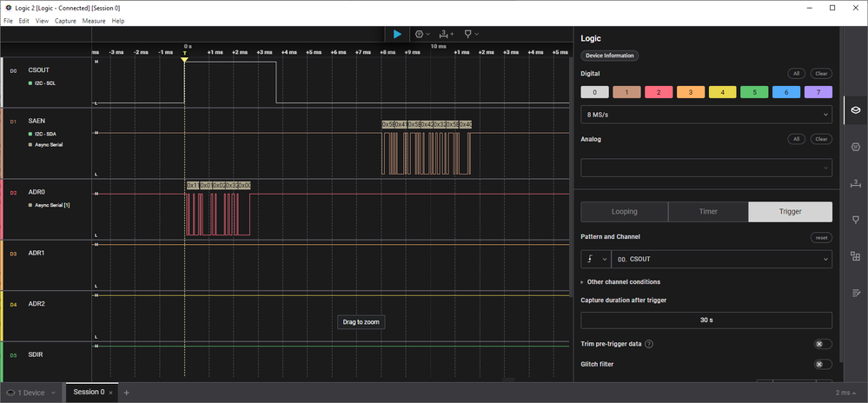
Task: Open the Measure menu
Action: [x=94, y=21]
